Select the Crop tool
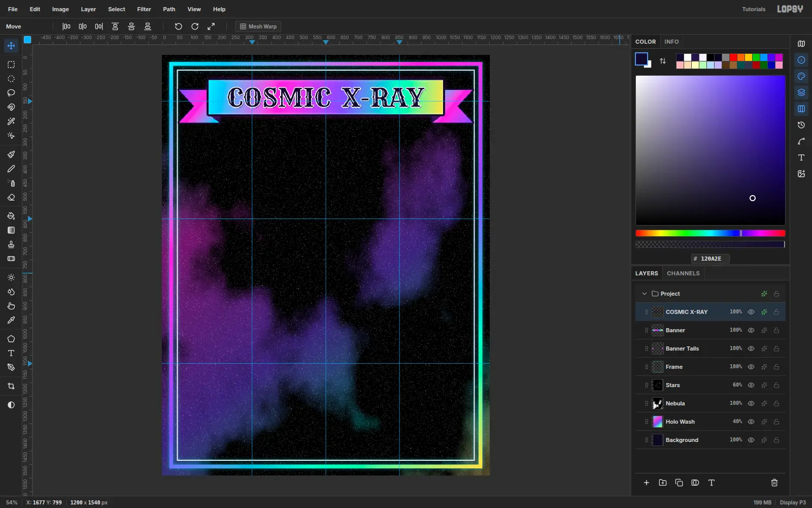 (11, 386)
